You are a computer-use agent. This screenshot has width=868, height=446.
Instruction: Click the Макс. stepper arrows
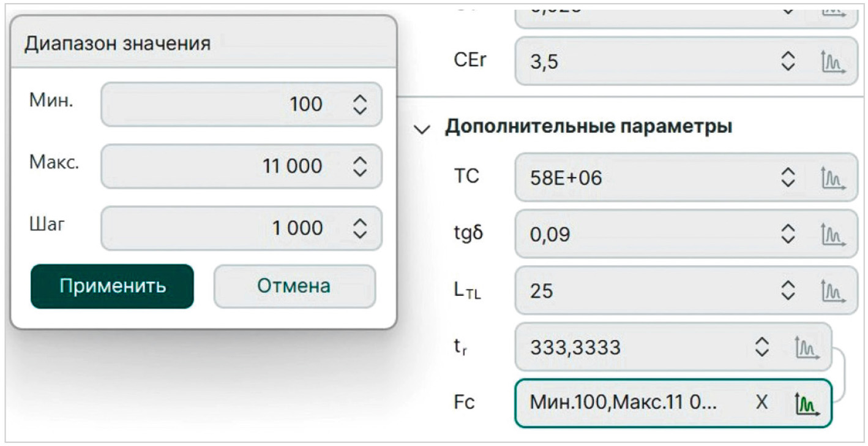(x=361, y=166)
